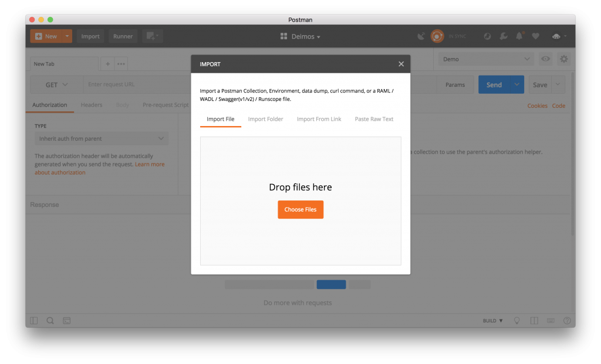601x364 pixels.
Task: Open the three dots tab options
Action: 121,64
